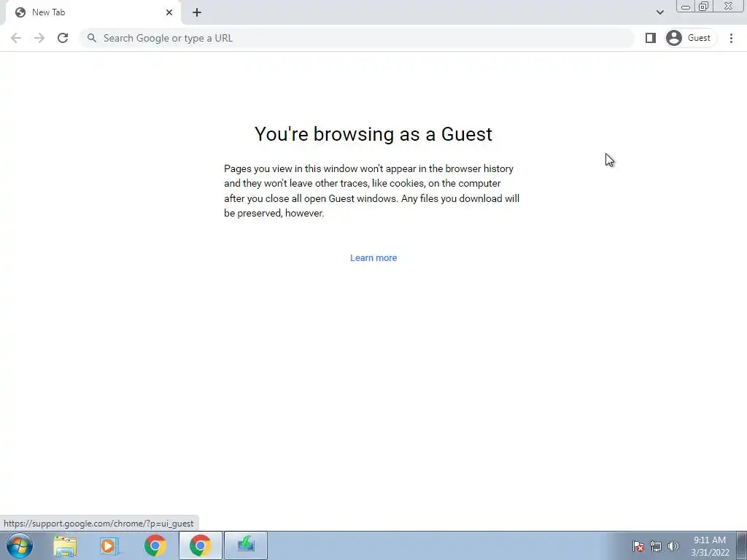Screen dimensions: 747x560
Task: Open the Guest profile button
Action: [690, 38]
